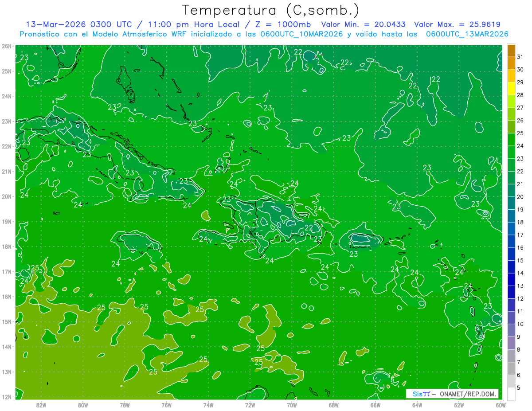Click the 'Sisπ' logo text
532x411 pixels.
421,394
